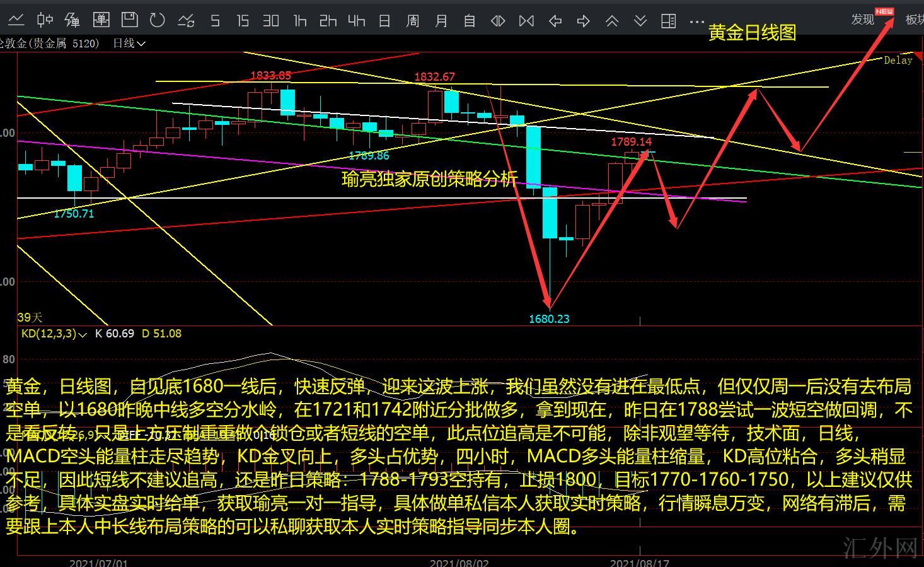Click the save chart icon

coord(129,20)
